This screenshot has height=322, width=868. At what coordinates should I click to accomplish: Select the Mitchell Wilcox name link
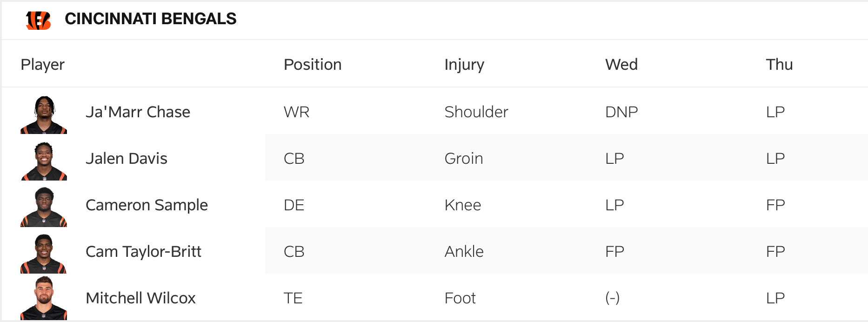point(140,298)
